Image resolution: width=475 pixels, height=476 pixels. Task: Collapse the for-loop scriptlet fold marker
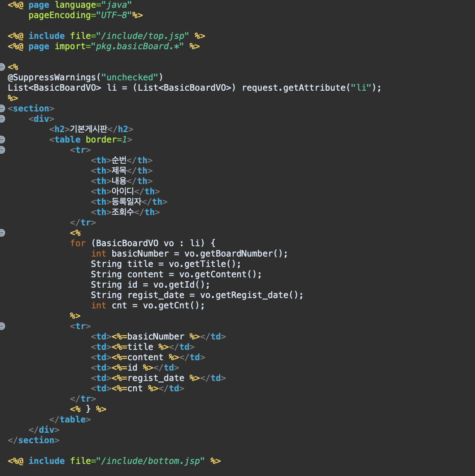(x=2, y=233)
